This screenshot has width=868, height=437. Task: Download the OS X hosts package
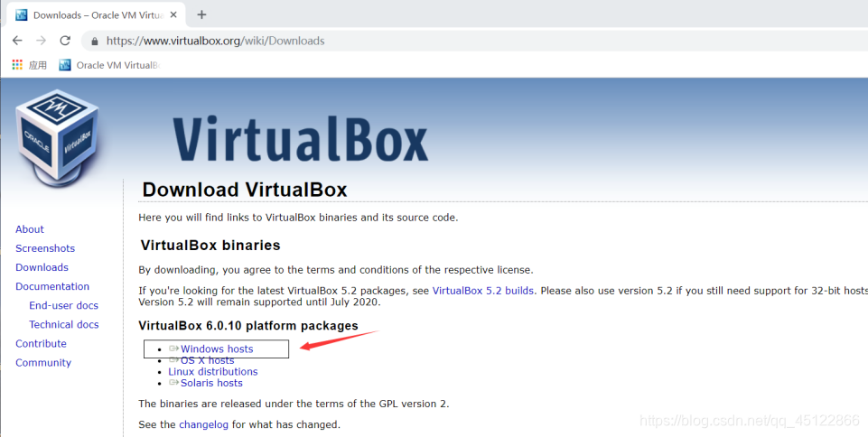pyautogui.click(x=207, y=360)
